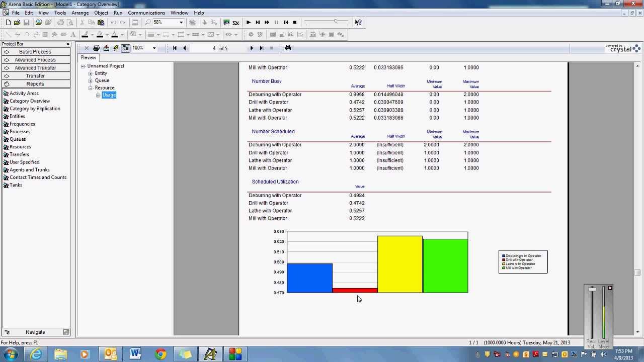Open the Basic Process panel

(x=35, y=52)
